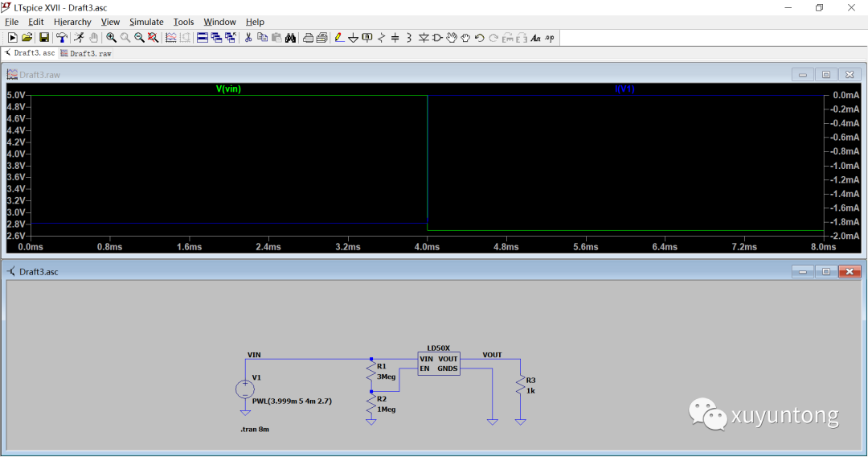The width and height of the screenshot is (868, 457).
Task: Select the Resistor component tool
Action: pyautogui.click(x=381, y=38)
